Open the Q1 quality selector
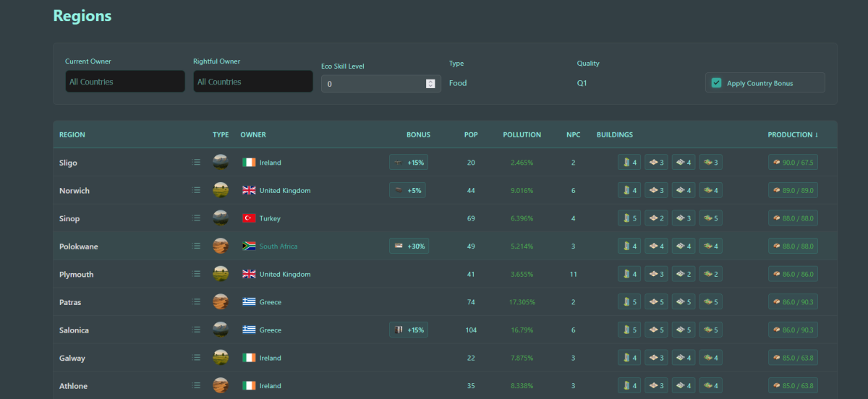868x399 pixels. tap(582, 83)
